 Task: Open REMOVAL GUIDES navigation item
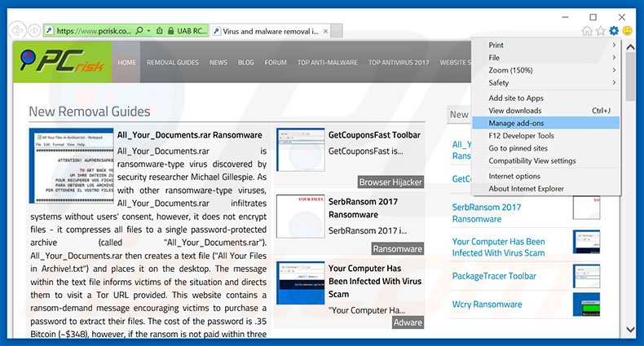click(x=173, y=63)
